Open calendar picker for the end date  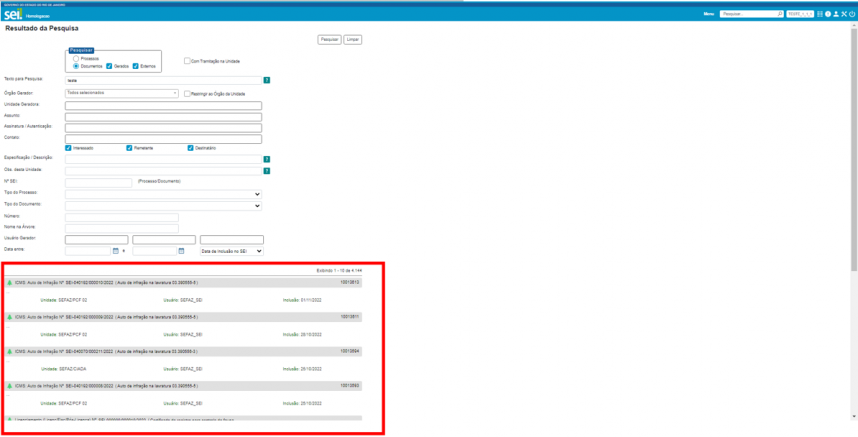pos(181,251)
